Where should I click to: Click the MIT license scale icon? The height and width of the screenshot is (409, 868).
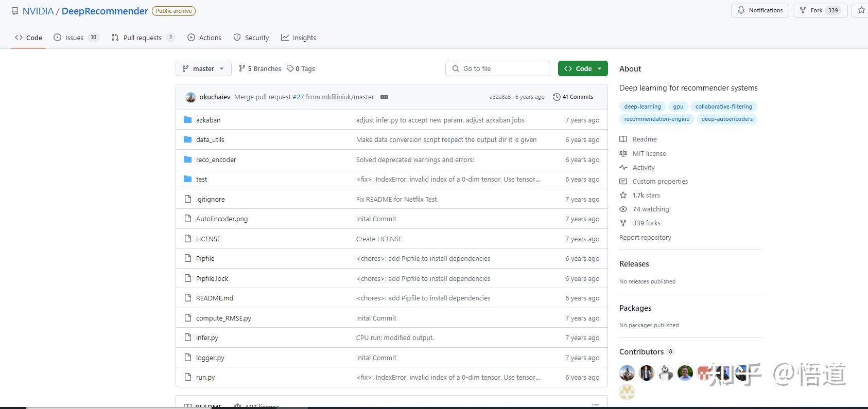(x=623, y=153)
